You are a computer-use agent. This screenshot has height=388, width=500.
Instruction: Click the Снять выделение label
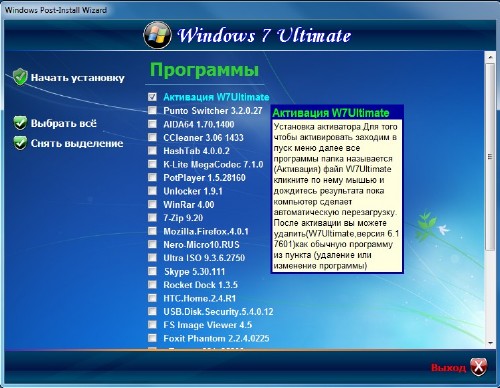(x=77, y=143)
